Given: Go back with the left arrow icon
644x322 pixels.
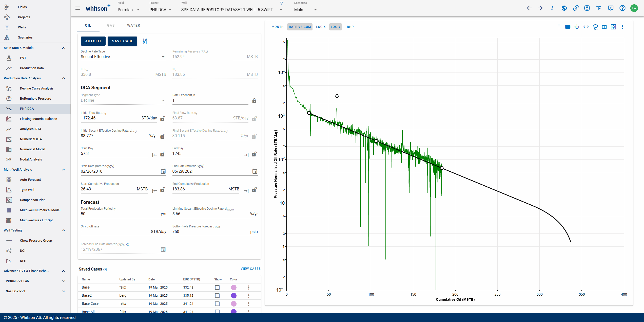Looking at the screenshot, I should (x=529, y=8).
